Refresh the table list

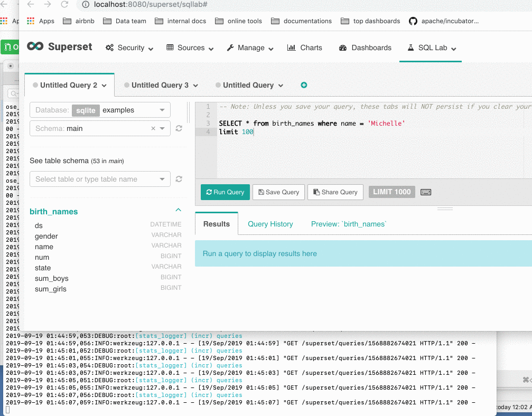click(x=179, y=179)
